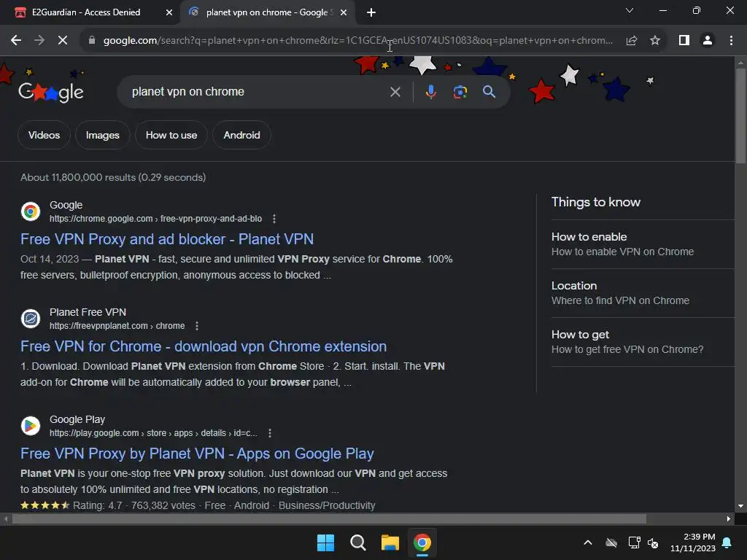Open a new tab with the plus button

click(371, 12)
